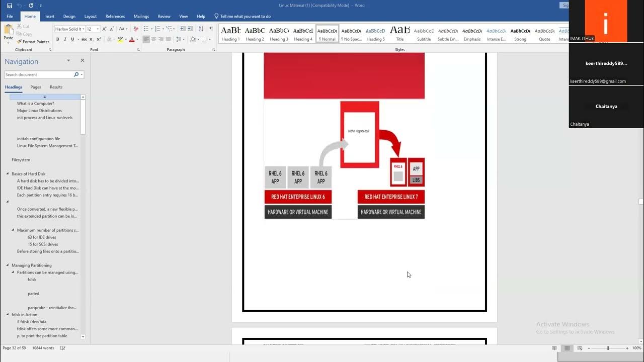Viewport: 644px width, 362px height.
Task: Select Print Layout view in status bar
Action: point(567,348)
